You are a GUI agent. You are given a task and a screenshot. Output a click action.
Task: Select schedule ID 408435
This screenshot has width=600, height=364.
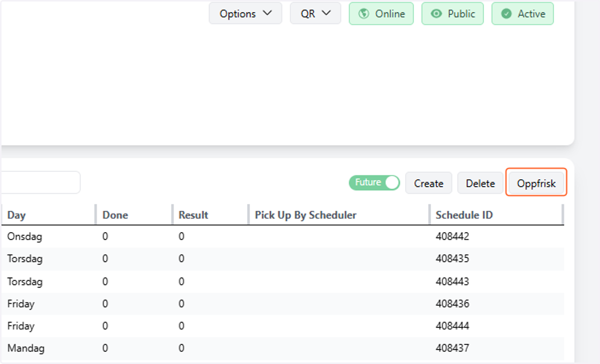click(452, 259)
